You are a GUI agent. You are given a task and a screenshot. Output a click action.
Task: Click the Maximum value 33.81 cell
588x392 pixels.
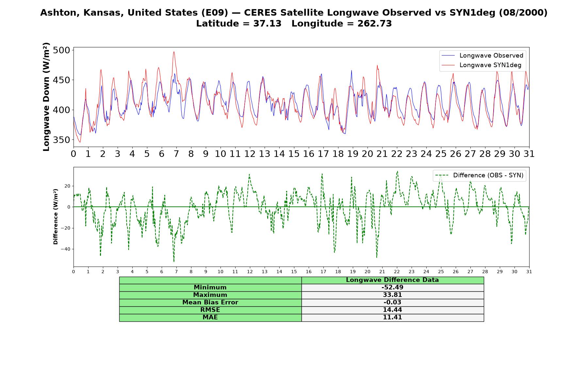pyautogui.click(x=393, y=295)
